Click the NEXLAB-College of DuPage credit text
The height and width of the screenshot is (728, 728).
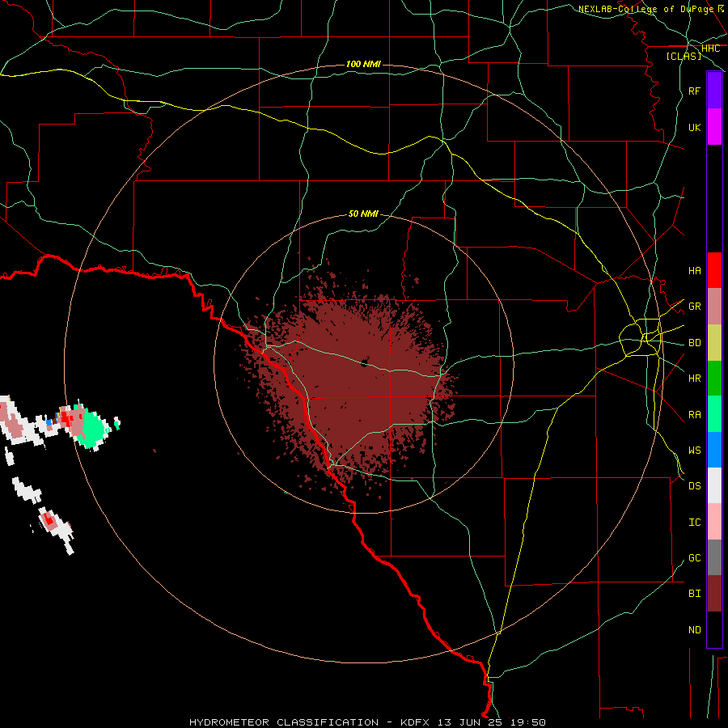[645, 9]
